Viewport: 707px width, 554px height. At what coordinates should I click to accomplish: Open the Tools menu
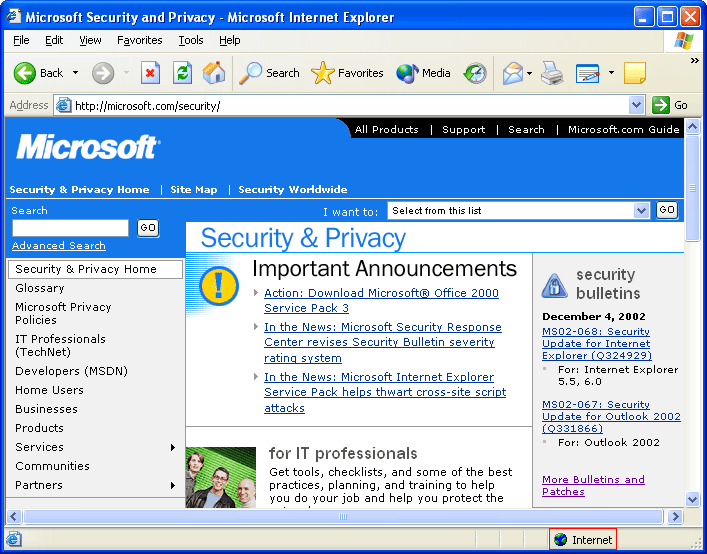[x=190, y=40]
